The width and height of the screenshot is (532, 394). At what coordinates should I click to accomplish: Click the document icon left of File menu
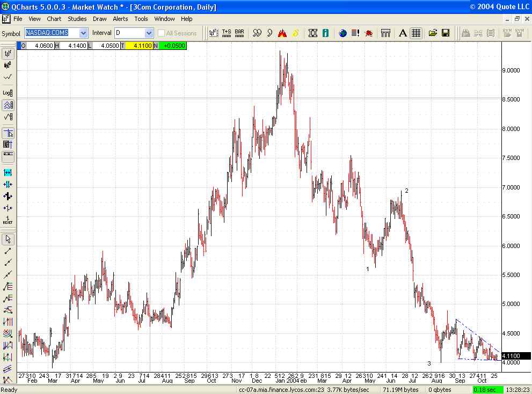(x=6, y=19)
